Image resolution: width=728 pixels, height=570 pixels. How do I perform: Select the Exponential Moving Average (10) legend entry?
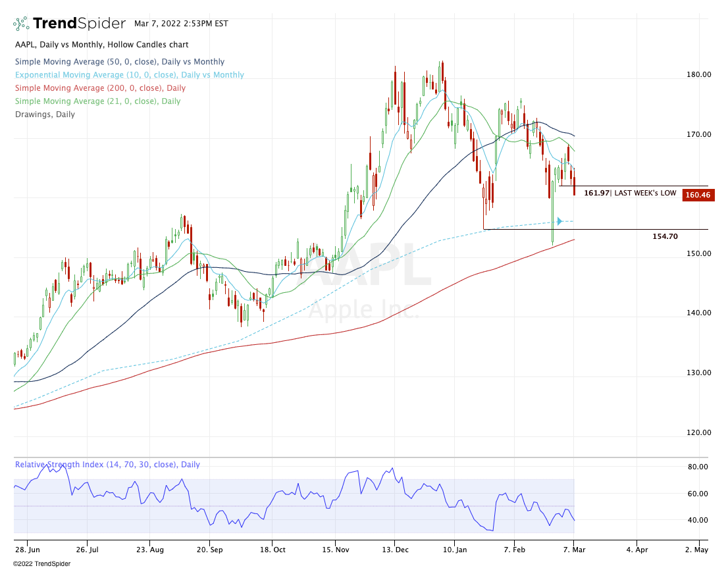click(130, 75)
